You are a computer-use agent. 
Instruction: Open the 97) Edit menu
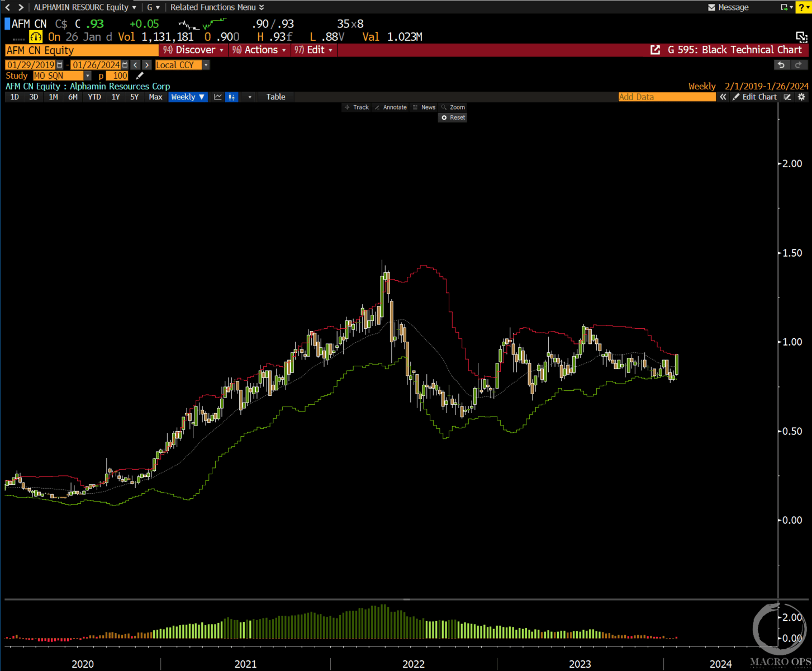[x=314, y=50]
